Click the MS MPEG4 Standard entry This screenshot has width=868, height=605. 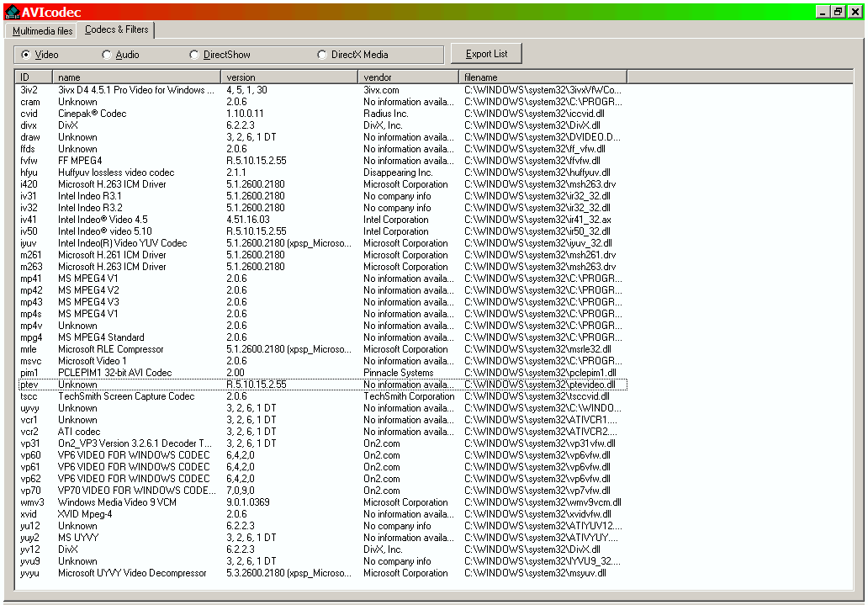(101, 337)
